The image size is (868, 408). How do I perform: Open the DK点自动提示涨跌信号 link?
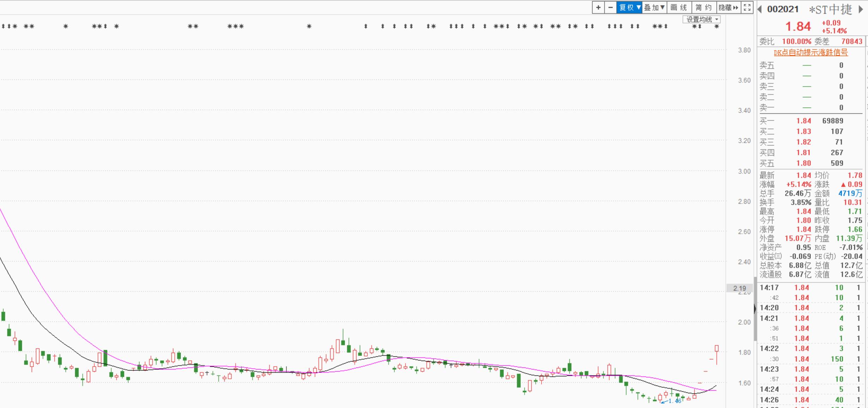pos(810,53)
